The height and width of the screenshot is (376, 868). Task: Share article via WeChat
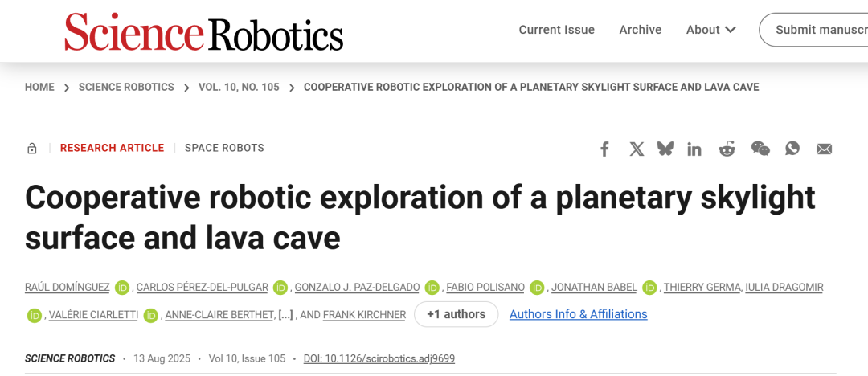[x=760, y=149]
